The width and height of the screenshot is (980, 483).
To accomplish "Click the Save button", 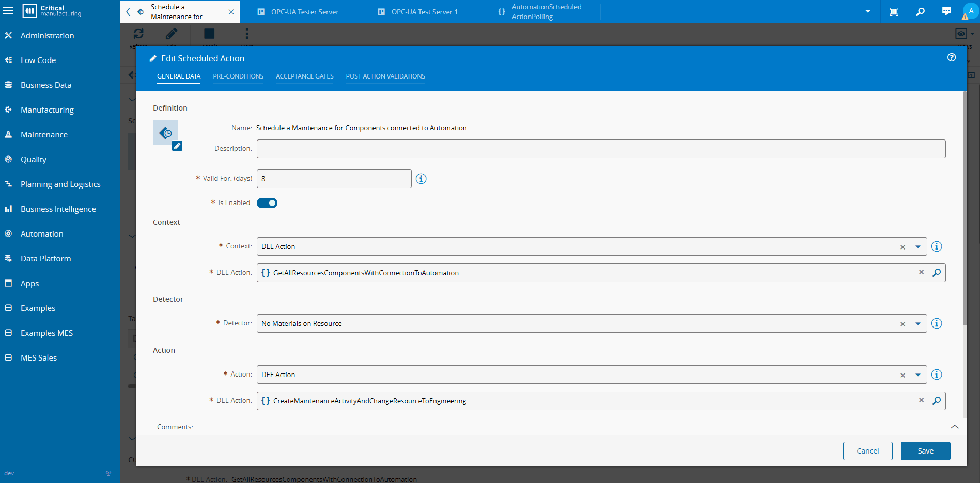I will (926, 451).
